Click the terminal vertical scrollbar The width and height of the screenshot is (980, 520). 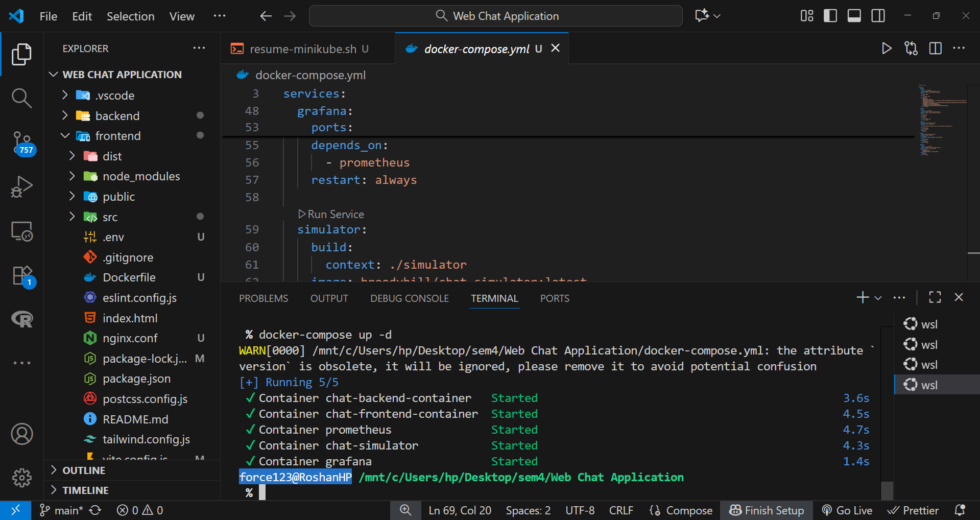point(887,490)
